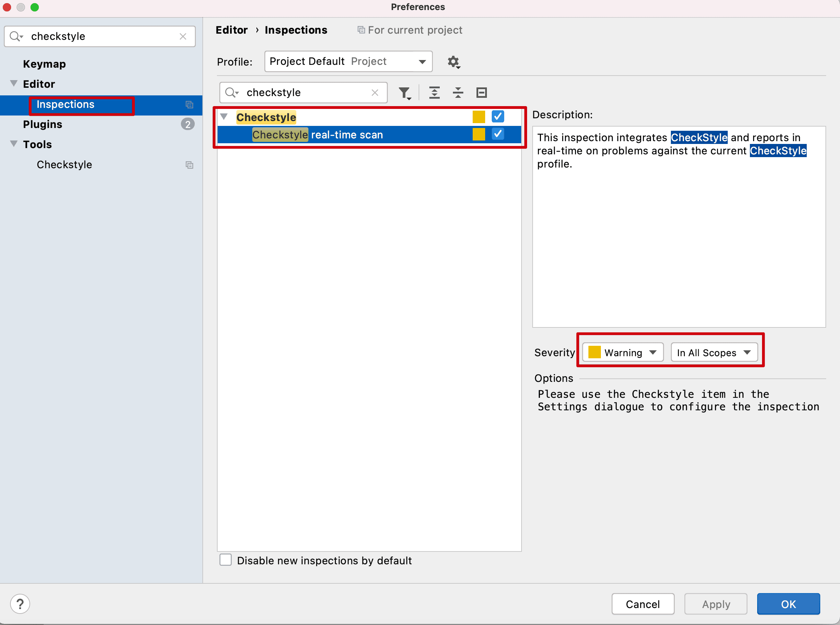The width and height of the screenshot is (840, 625).
Task: Clear the left sidebar search text
Action: pyautogui.click(x=183, y=36)
